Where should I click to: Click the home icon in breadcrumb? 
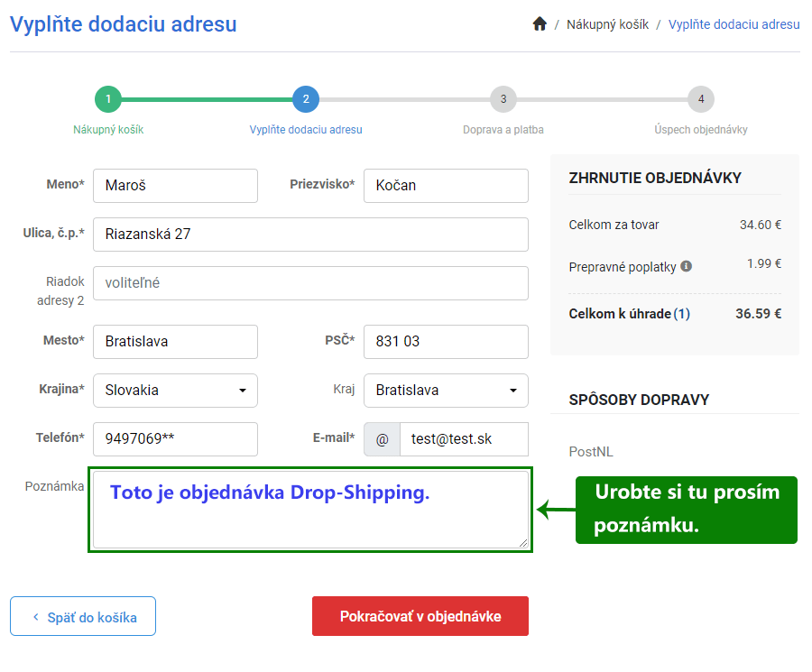click(x=540, y=24)
